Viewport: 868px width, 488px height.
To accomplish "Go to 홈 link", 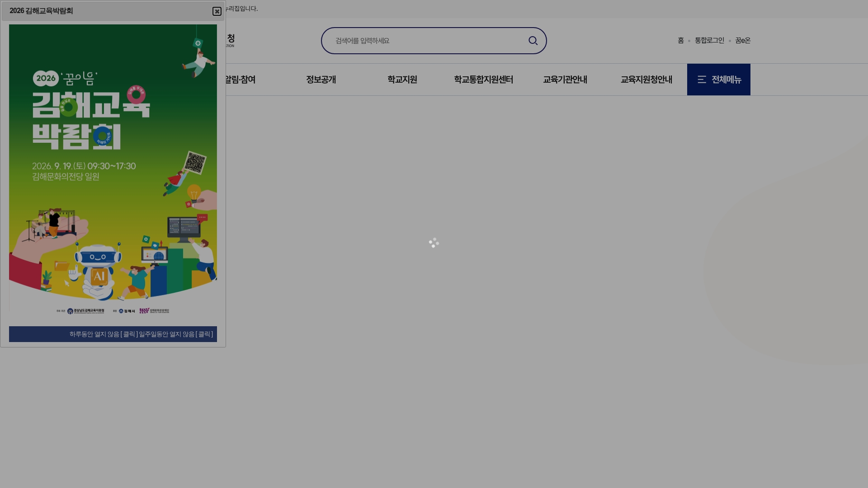I will (x=681, y=41).
